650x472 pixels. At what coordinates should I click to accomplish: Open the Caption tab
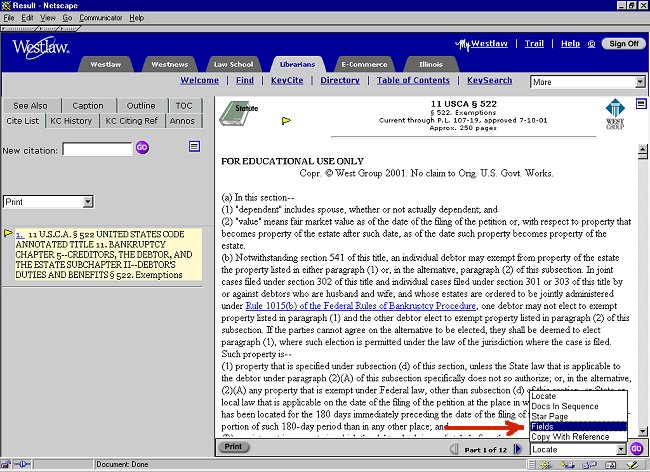tap(88, 106)
